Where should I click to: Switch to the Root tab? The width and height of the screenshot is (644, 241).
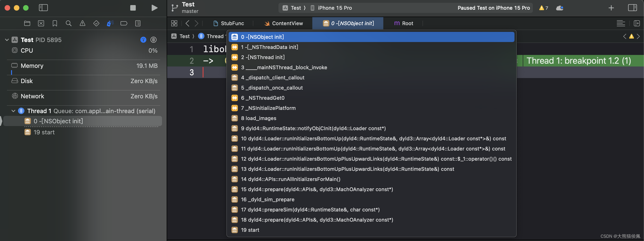tap(403, 23)
